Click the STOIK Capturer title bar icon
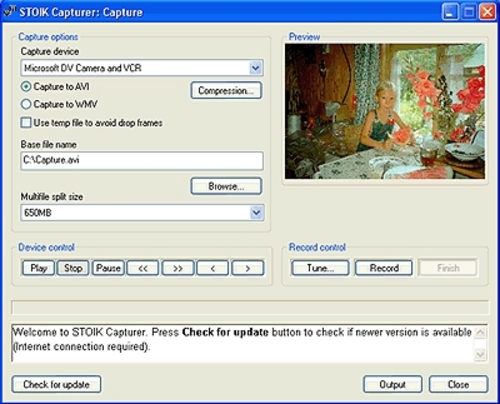500x404 pixels. pos(9,12)
